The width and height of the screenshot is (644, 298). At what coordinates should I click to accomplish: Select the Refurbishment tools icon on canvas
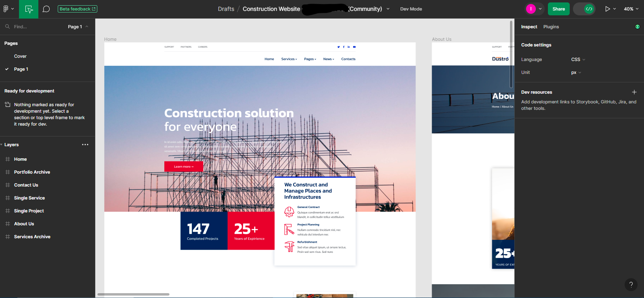[289, 246]
